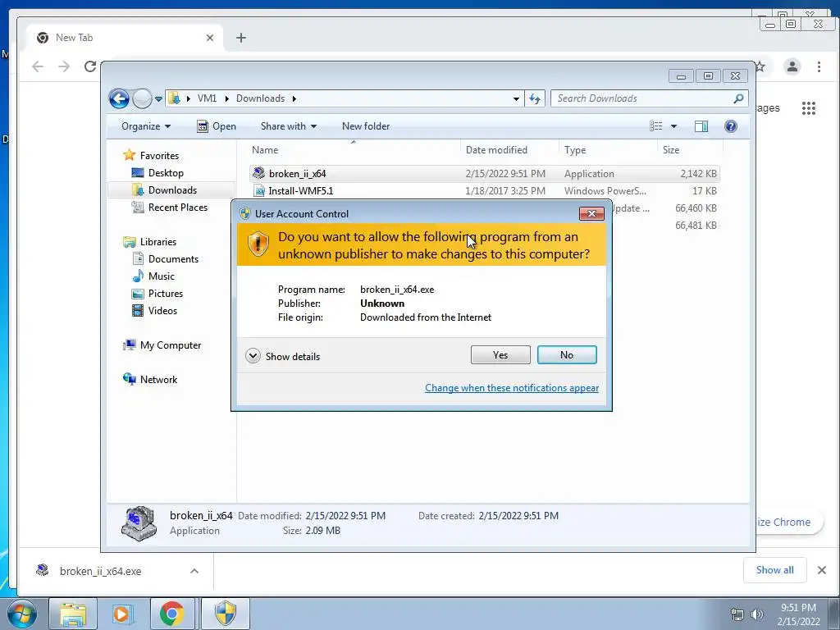
Task: Close the Chrome New Tab tab
Action: tap(210, 38)
